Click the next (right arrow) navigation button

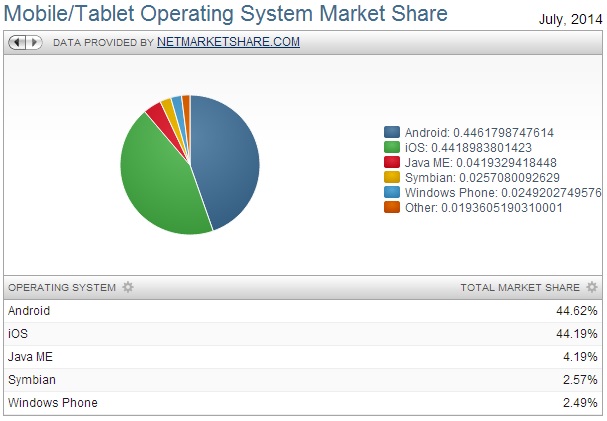click(34, 43)
